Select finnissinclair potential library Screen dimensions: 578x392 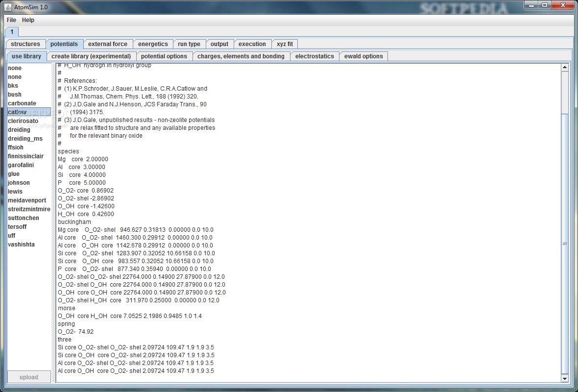tap(29, 156)
